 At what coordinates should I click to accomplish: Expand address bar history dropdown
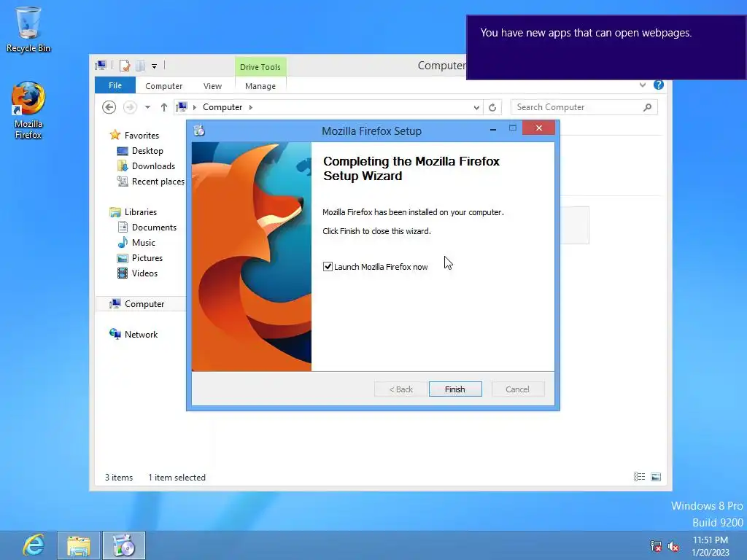[476, 107]
